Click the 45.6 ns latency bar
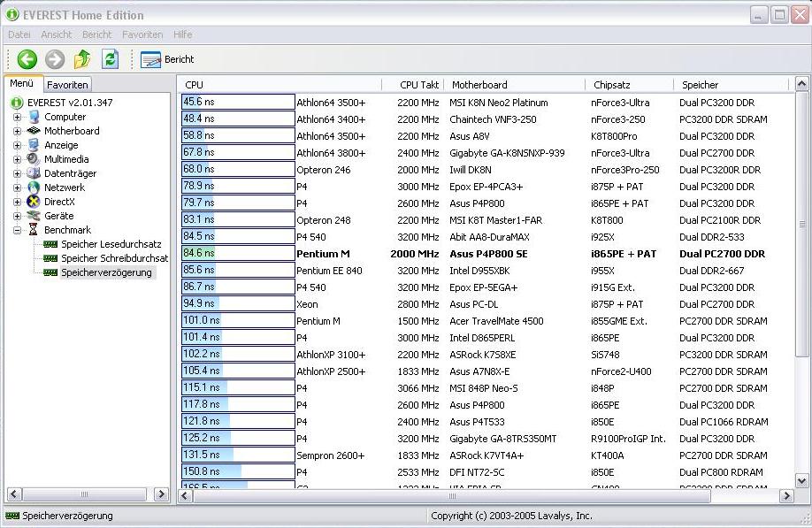The width and height of the screenshot is (812, 528). (x=238, y=102)
